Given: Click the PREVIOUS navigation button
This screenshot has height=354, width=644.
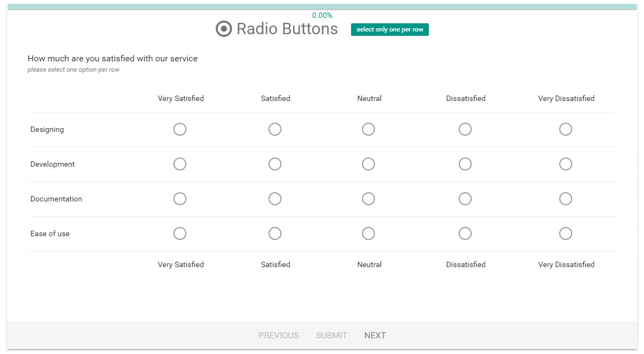Looking at the screenshot, I should tap(278, 336).
